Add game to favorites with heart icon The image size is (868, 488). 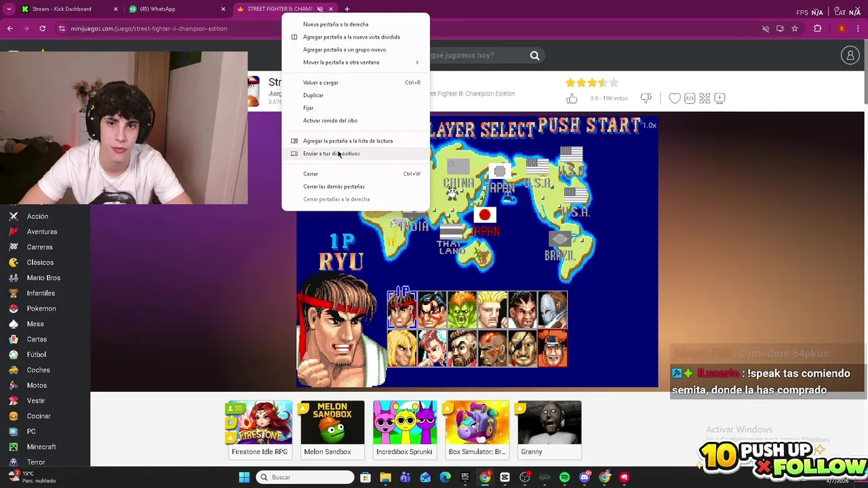click(x=675, y=99)
